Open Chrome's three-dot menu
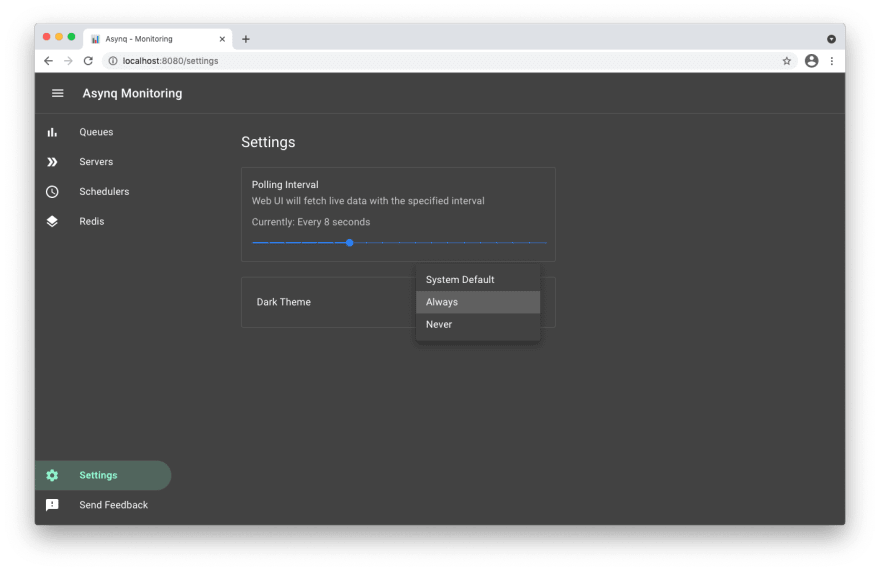 (832, 61)
